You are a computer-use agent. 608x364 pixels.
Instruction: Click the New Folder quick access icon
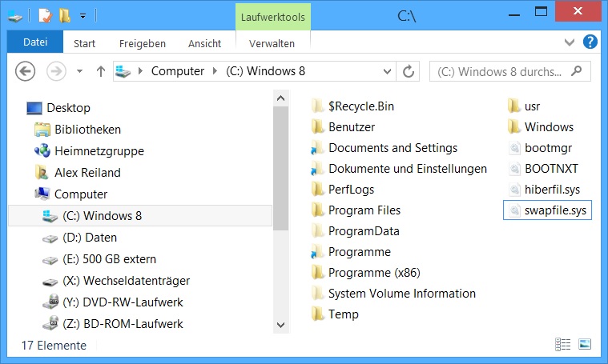click(64, 16)
